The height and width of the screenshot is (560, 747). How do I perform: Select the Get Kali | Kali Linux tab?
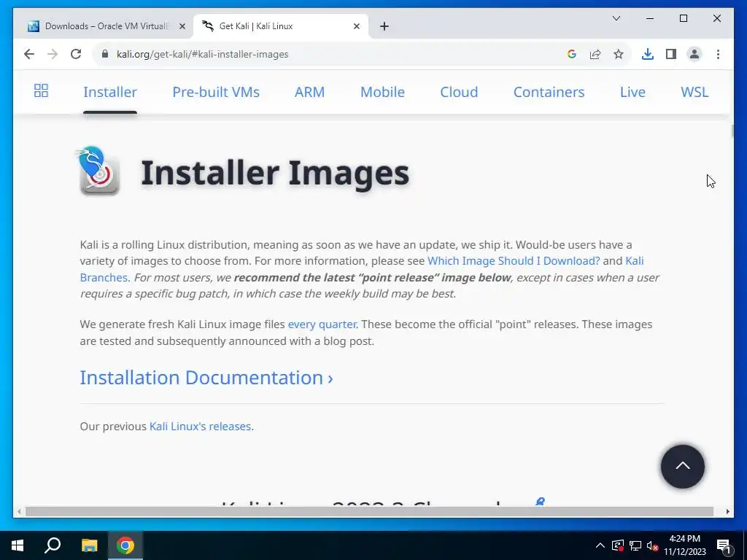pyautogui.click(x=281, y=26)
